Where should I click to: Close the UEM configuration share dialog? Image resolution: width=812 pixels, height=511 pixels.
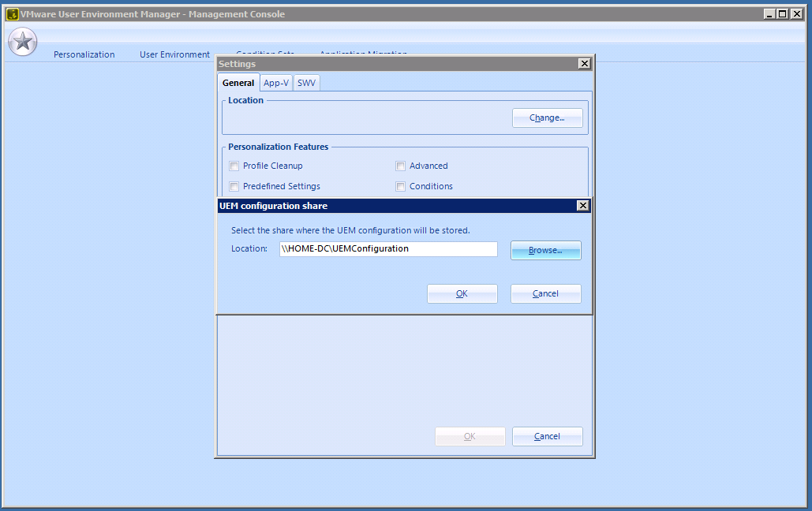coord(583,206)
